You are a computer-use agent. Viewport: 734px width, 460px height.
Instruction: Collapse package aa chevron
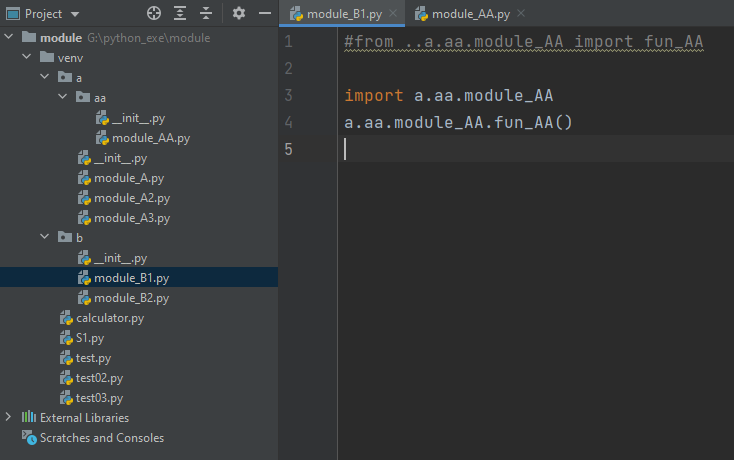[62, 96]
